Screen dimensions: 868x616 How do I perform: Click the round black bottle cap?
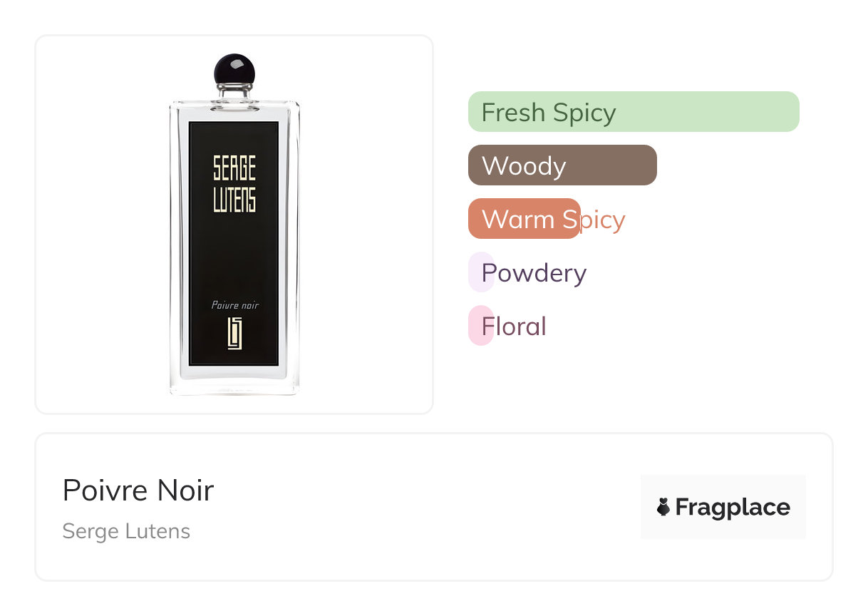click(x=234, y=72)
